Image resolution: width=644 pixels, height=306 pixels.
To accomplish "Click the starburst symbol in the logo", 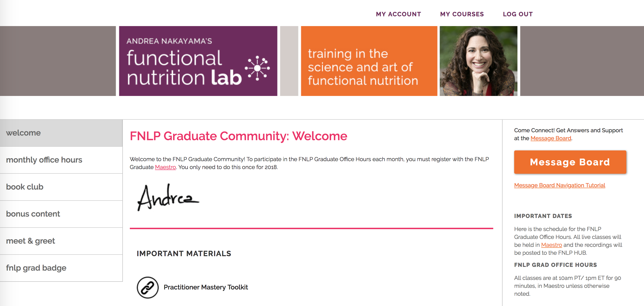I will (257, 68).
